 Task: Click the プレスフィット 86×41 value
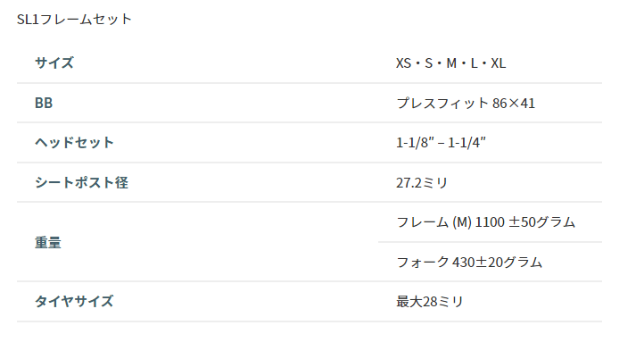click(466, 104)
